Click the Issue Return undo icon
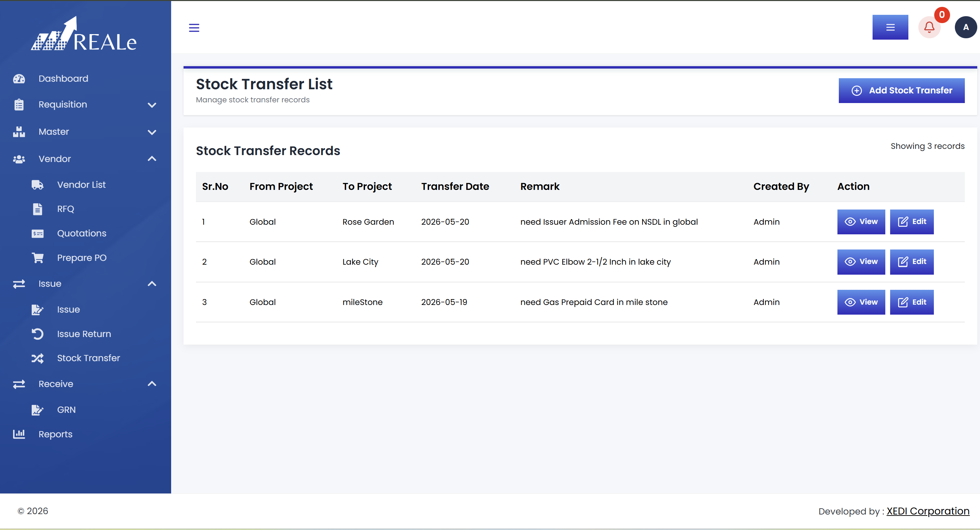The height and width of the screenshot is (530, 980). coord(37,334)
